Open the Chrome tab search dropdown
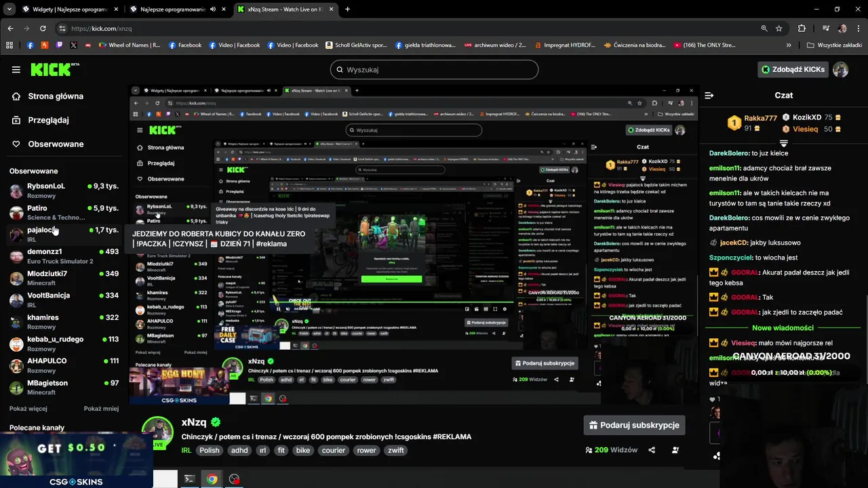 tap(9, 9)
